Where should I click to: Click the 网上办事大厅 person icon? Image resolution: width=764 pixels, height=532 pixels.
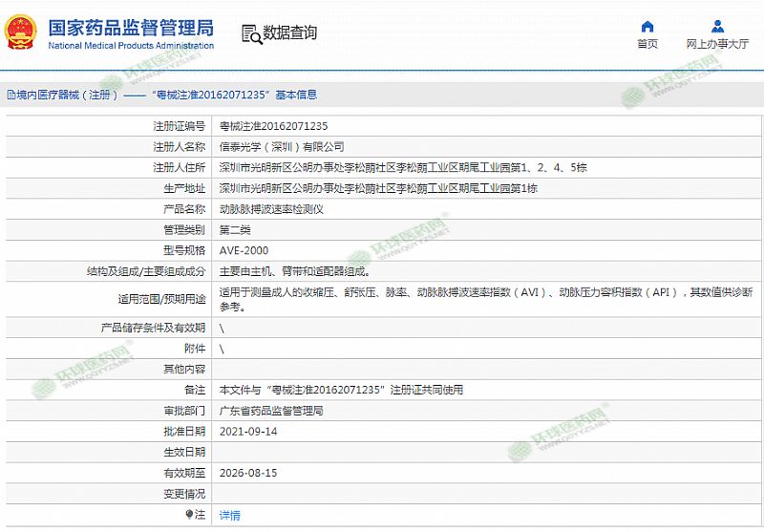click(x=717, y=27)
